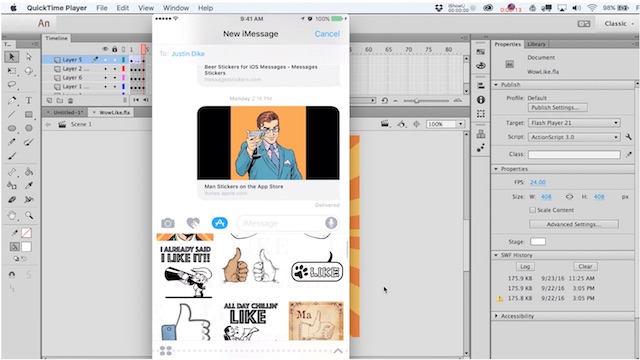The width and height of the screenshot is (640, 360).
Task: Open the Edit menu
Action: coord(122,8)
